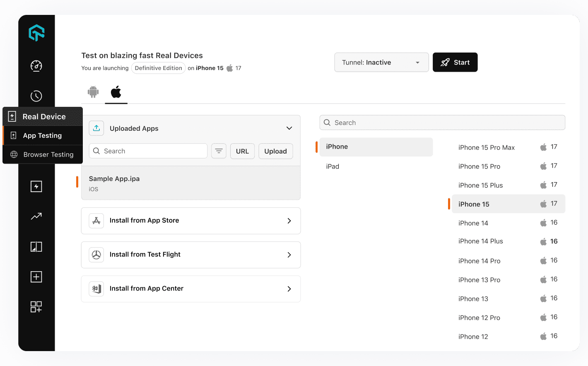Image resolution: width=588 pixels, height=366 pixels.
Task: Click the Upload button
Action: 275,151
